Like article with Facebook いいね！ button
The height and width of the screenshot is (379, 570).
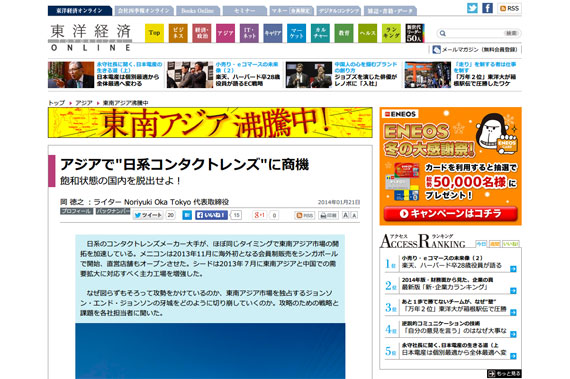pos(212,215)
